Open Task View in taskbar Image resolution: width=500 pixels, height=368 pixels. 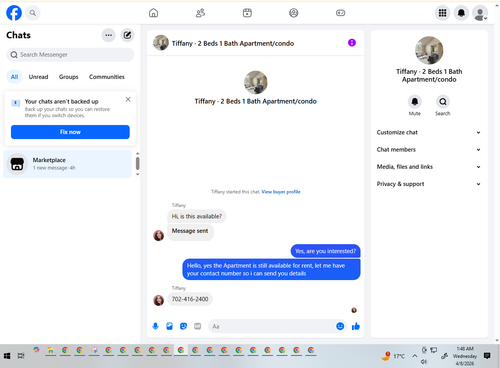point(21,356)
